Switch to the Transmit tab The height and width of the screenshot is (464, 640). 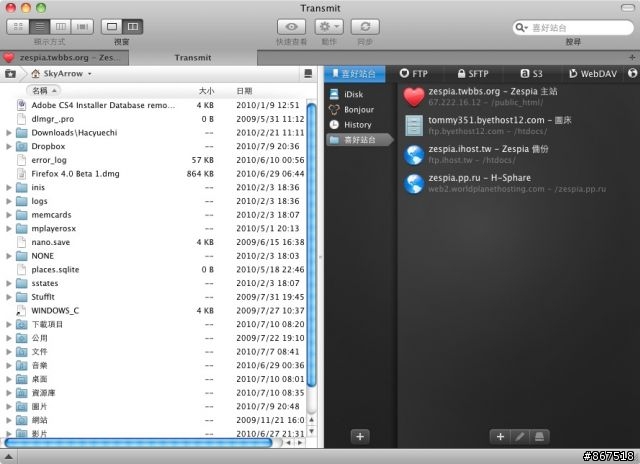193,58
